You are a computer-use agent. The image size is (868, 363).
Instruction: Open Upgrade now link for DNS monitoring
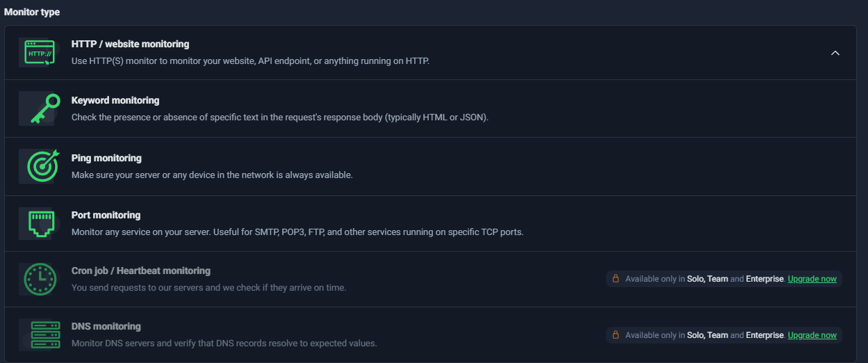[x=812, y=335]
